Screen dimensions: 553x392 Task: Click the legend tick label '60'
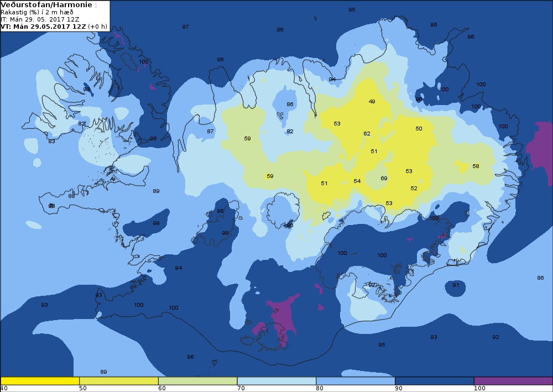tap(162, 388)
